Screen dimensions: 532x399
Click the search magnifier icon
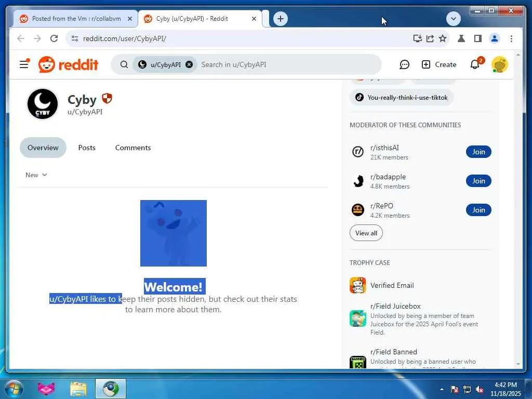point(124,64)
